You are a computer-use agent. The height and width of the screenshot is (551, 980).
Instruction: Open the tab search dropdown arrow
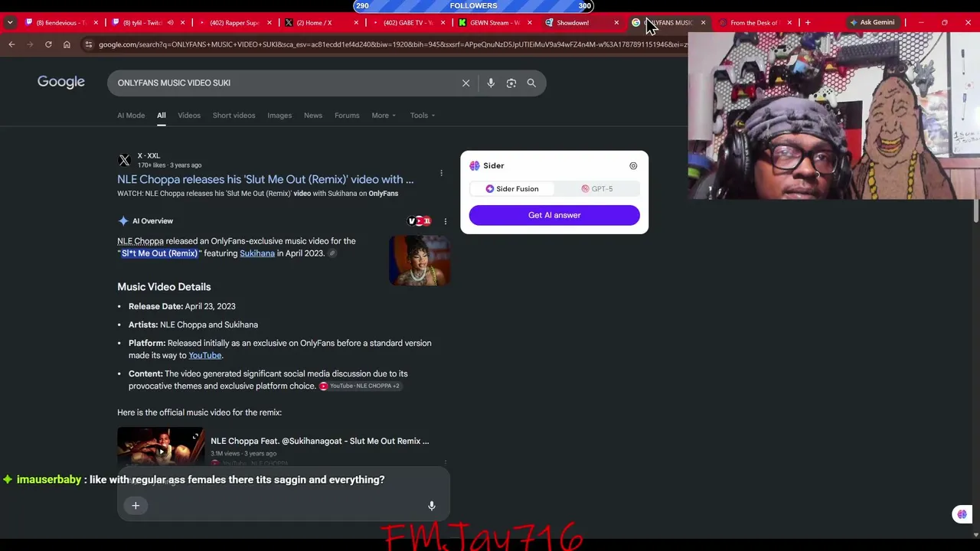point(10,22)
